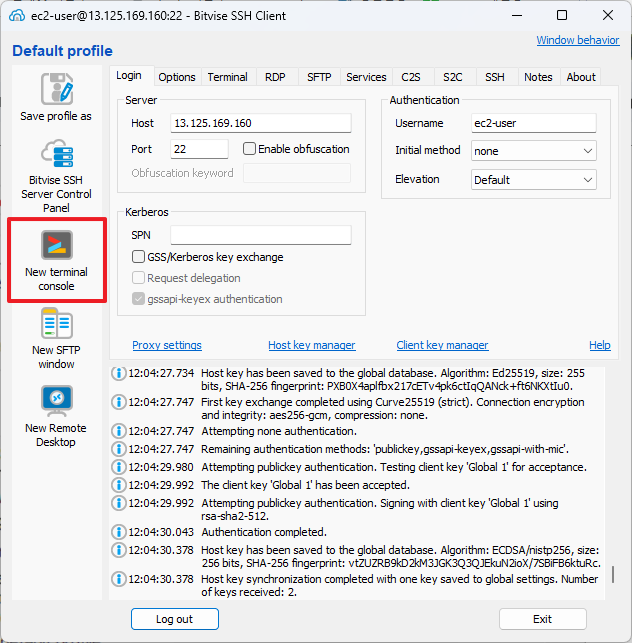Screen dimensions: 632x643
Task: Click info icon beside 'Authentication completed' log entry
Action: (x=119, y=532)
